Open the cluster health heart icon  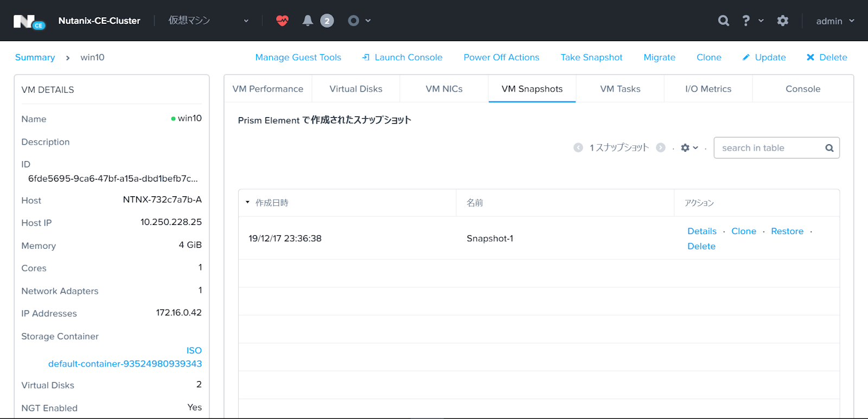coord(282,21)
